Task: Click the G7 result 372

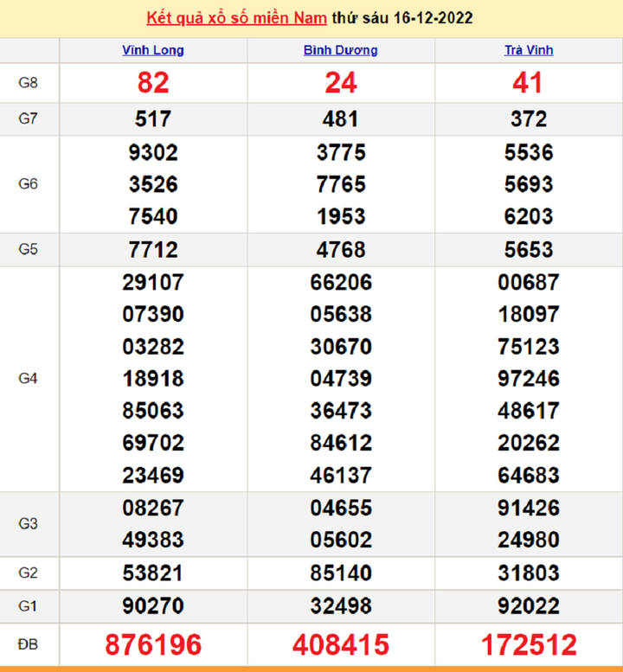Action: tap(529, 118)
